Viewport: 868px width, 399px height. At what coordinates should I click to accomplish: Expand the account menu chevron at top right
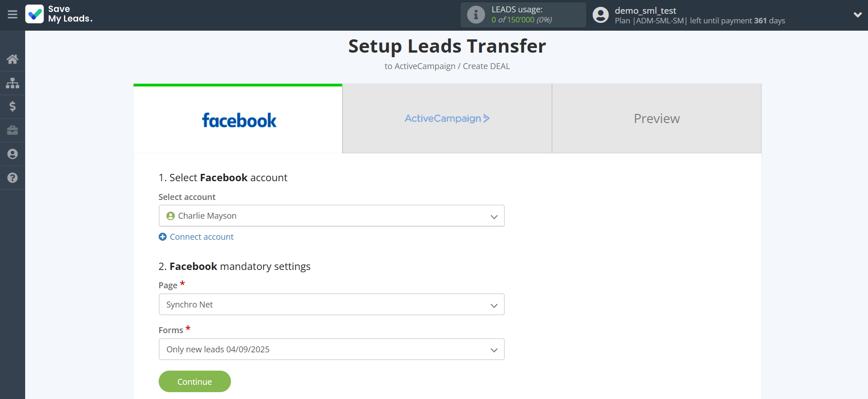tap(857, 15)
